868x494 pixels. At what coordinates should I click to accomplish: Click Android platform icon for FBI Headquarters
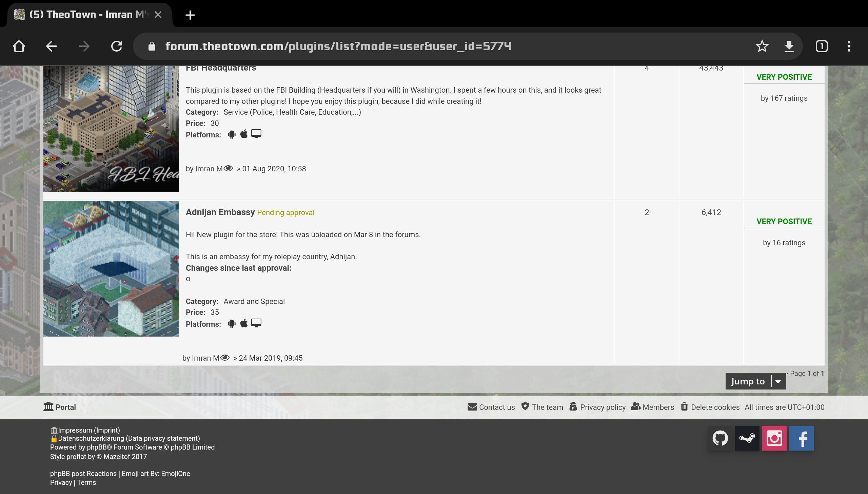(x=232, y=134)
